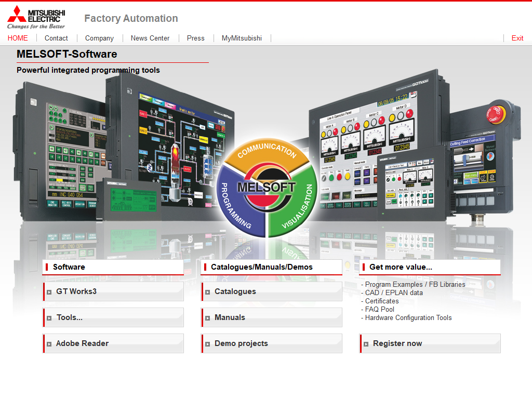Click the Software section header
Viewport: 532px width, 399px height.
tap(113, 267)
